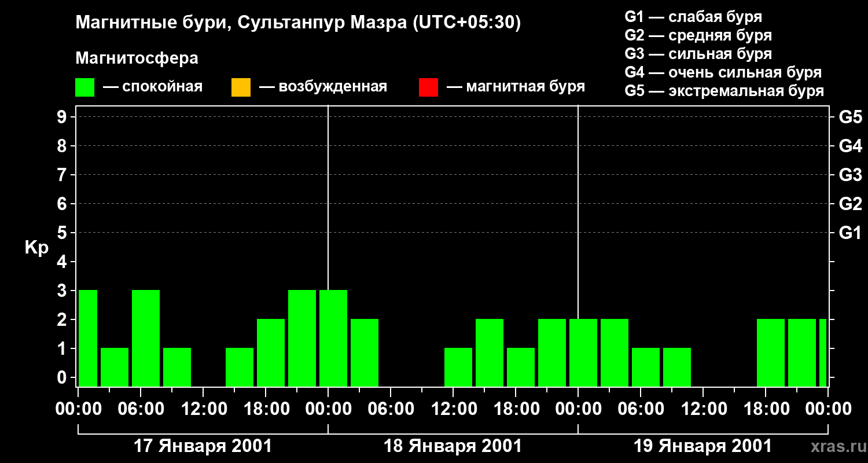Screen dimensions: 868x463
Task: Click the right-axis 'G2' label beside Kp 6
Action: [851, 204]
